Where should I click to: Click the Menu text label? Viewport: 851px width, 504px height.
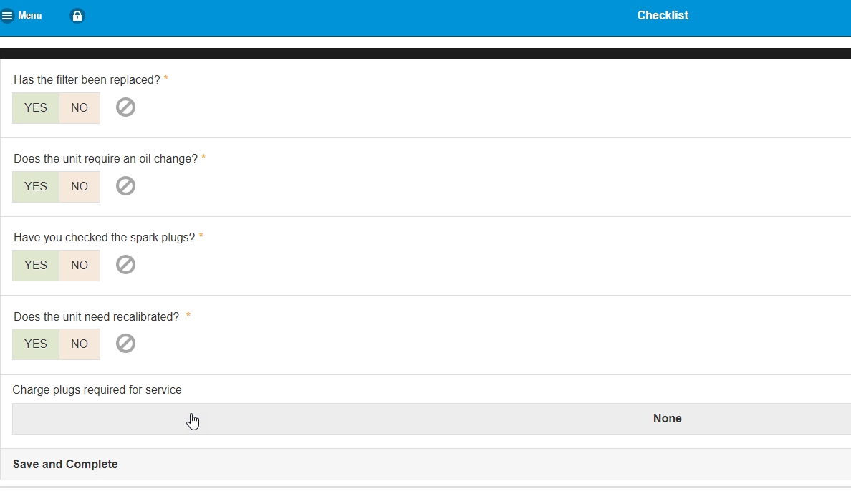click(x=30, y=16)
